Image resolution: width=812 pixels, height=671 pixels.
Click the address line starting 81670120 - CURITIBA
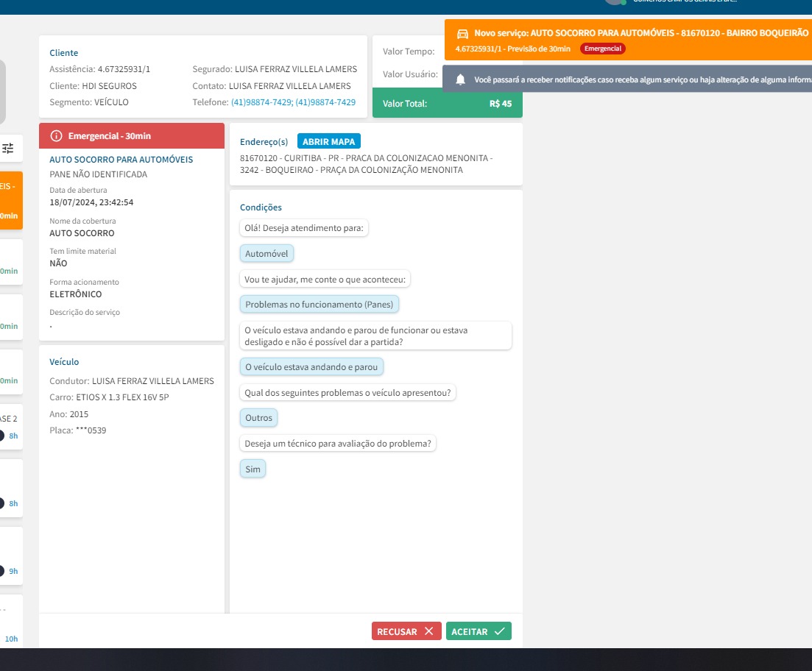[366, 158]
